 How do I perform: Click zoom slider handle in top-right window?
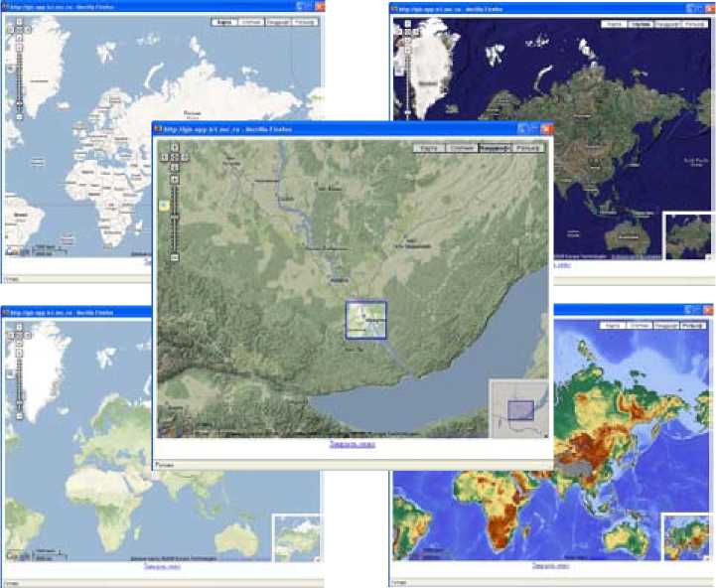[x=407, y=111]
